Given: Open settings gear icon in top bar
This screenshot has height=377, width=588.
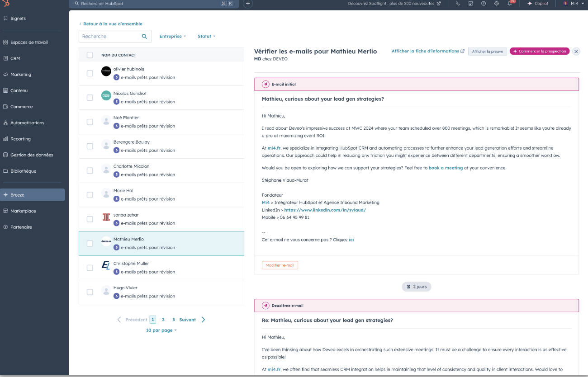Looking at the screenshot, I should pos(496,4).
